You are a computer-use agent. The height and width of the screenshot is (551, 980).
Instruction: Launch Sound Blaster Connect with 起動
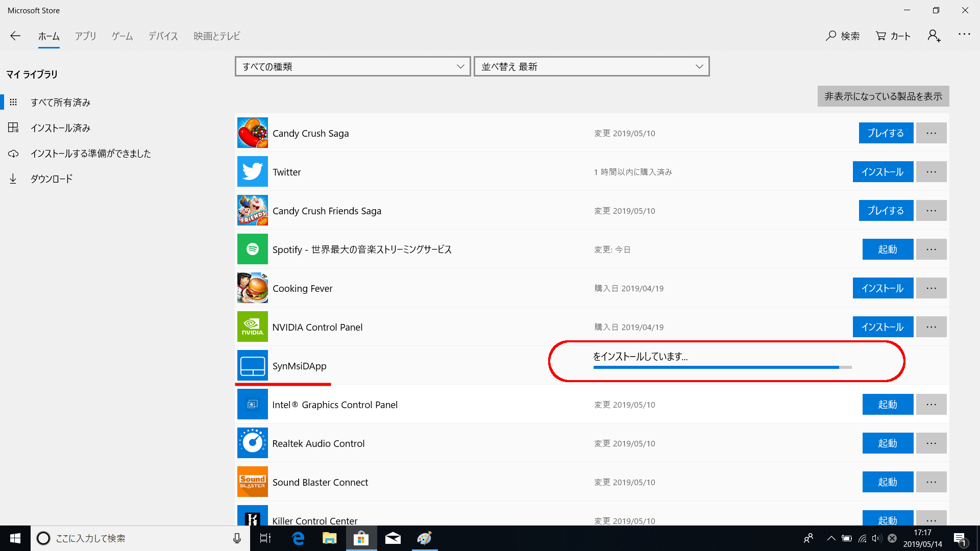(888, 482)
